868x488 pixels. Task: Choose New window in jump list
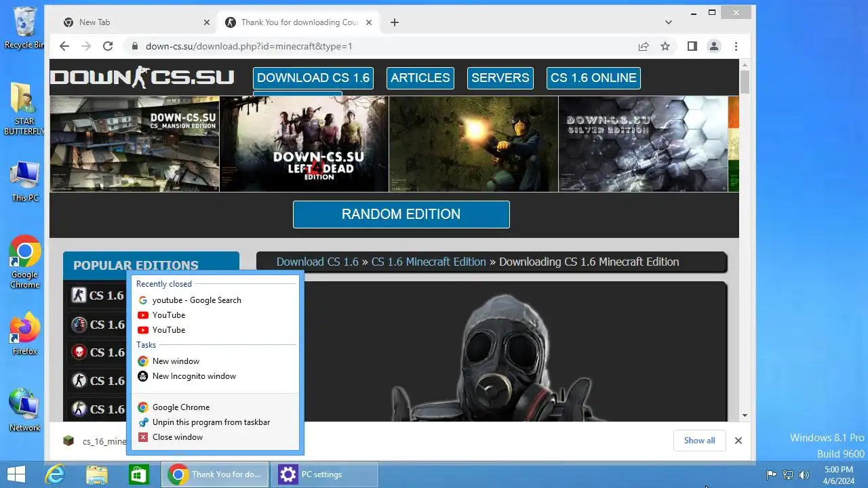(215, 361)
